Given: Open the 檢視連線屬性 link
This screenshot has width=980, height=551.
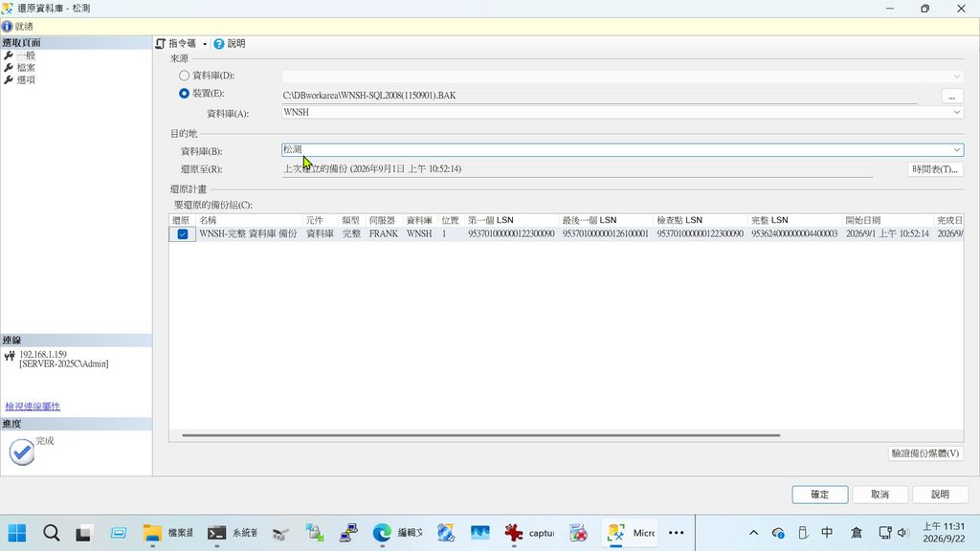Looking at the screenshot, I should pyautogui.click(x=33, y=406).
